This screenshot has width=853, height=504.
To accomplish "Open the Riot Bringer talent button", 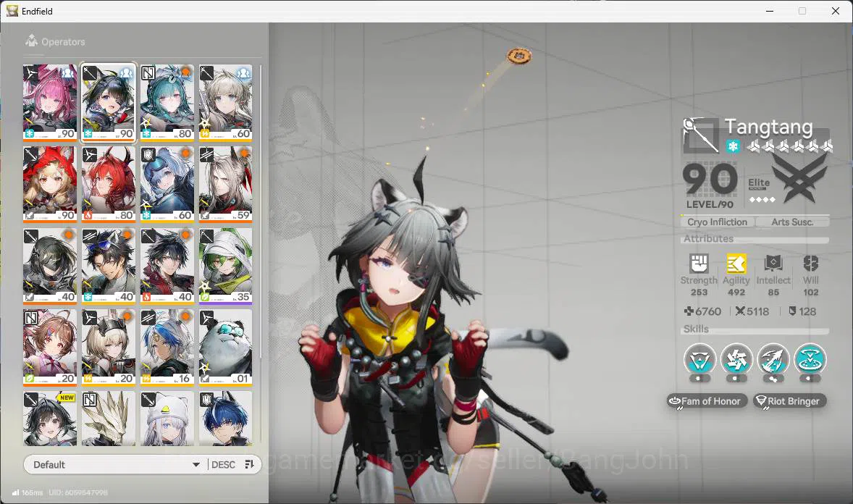I will click(x=789, y=401).
